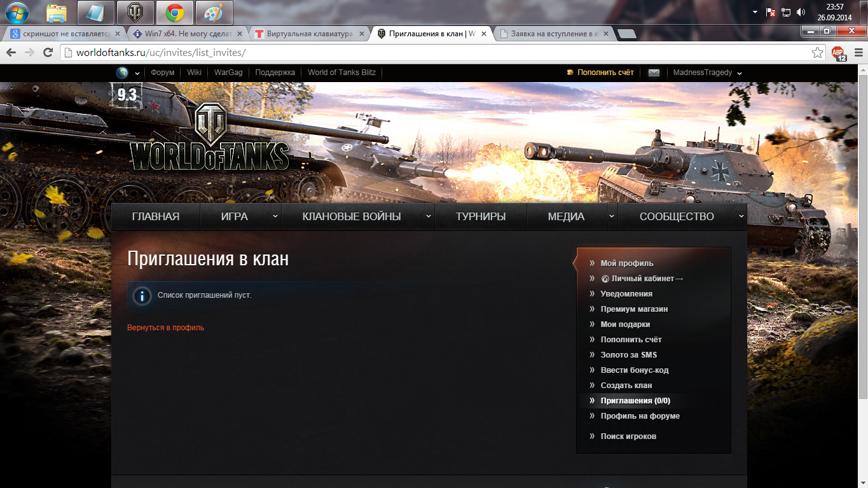Open the WarGag link
The width and height of the screenshot is (868, 488).
tap(228, 73)
